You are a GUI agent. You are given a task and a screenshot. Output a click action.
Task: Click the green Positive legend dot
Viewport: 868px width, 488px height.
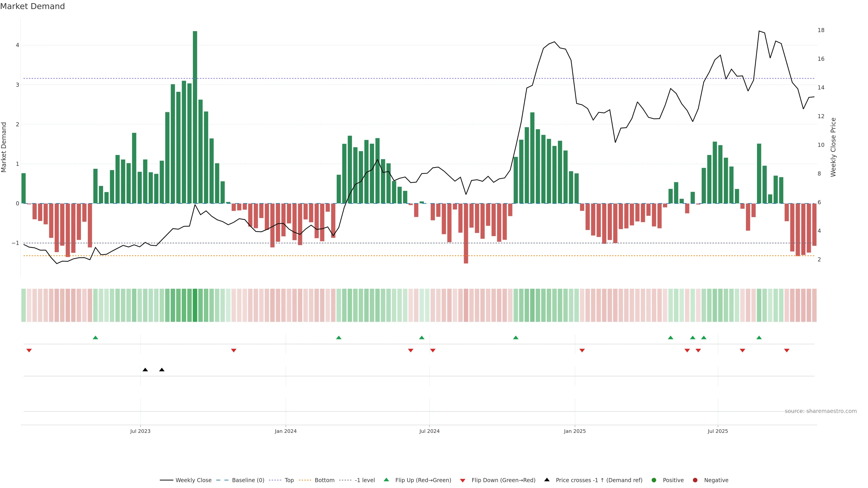click(654, 480)
